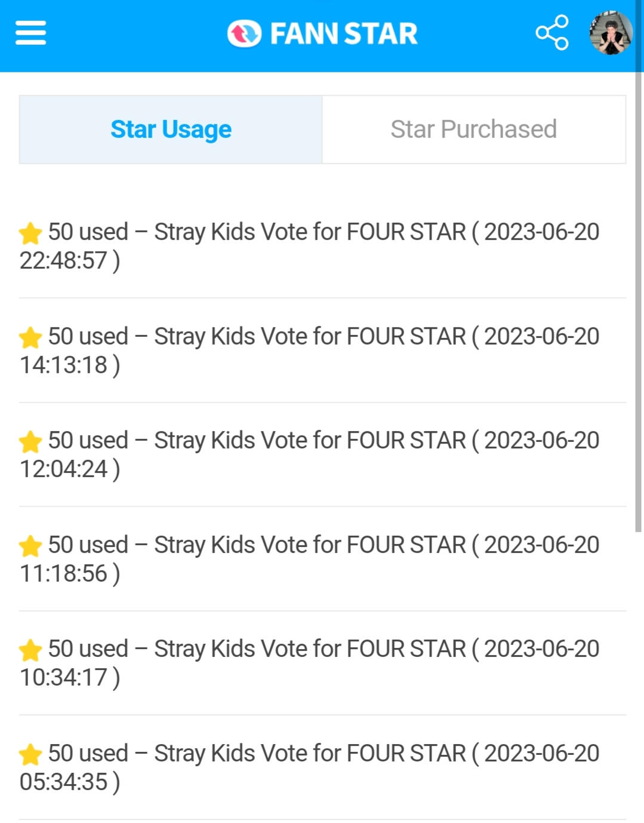This screenshot has height=823, width=644.
Task: Select the usage entry dated 22:48:57
Action: 322,246
